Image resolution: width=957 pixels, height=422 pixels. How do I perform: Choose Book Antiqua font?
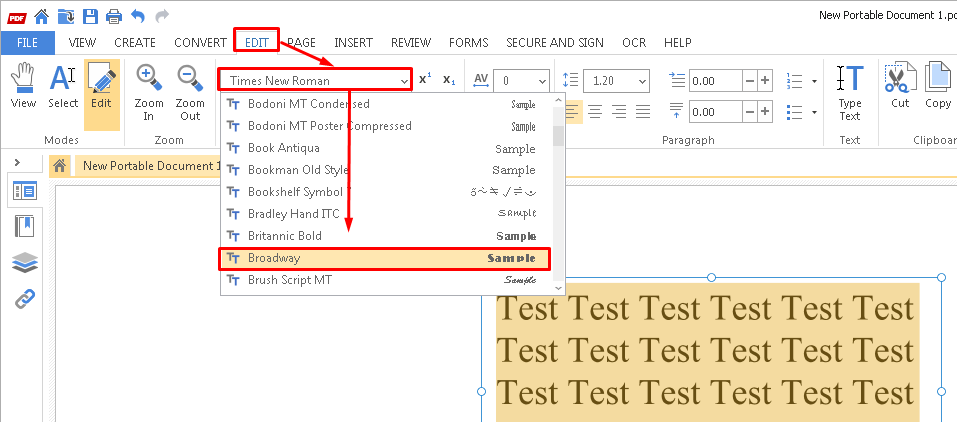click(x=386, y=148)
